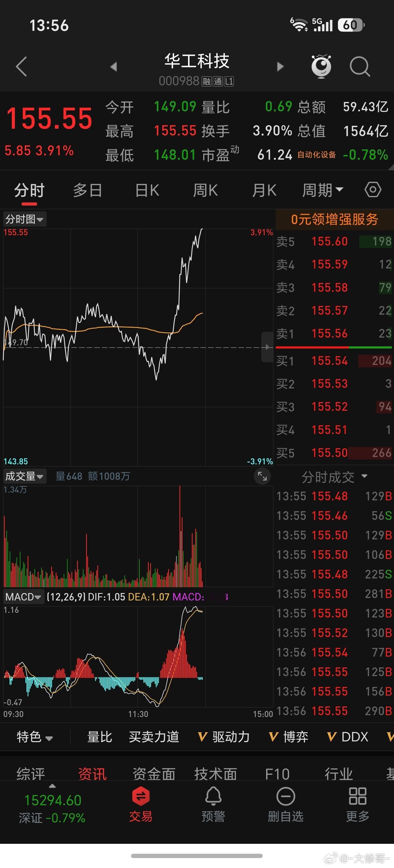Select the 量比 indicator
Viewport: 394px width, 868px height.
99,737
